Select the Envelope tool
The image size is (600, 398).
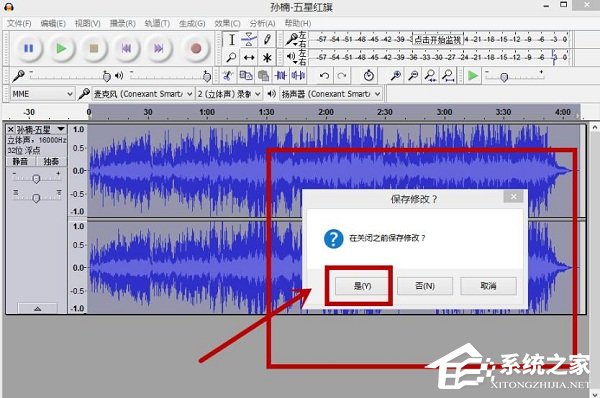coord(249,39)
